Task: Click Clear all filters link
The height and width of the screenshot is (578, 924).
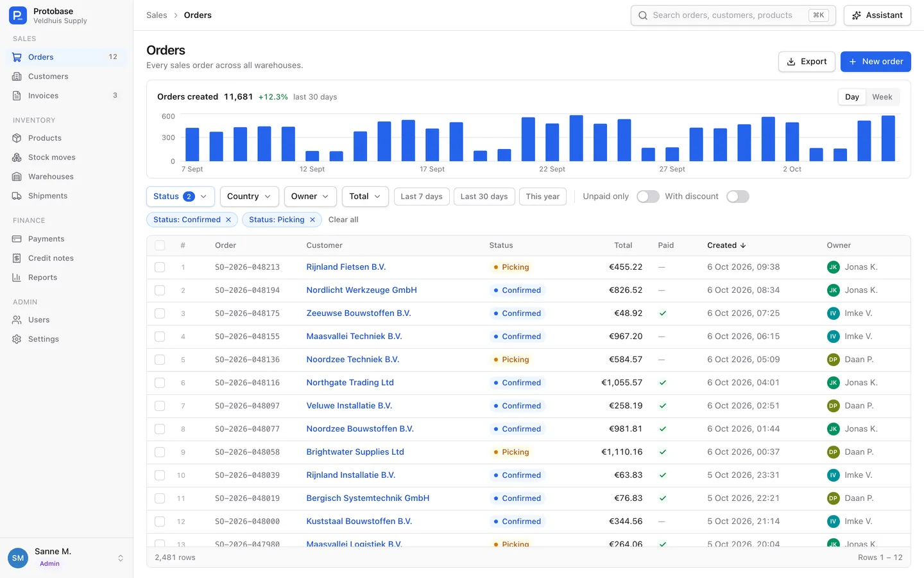Action: point(343,220)
